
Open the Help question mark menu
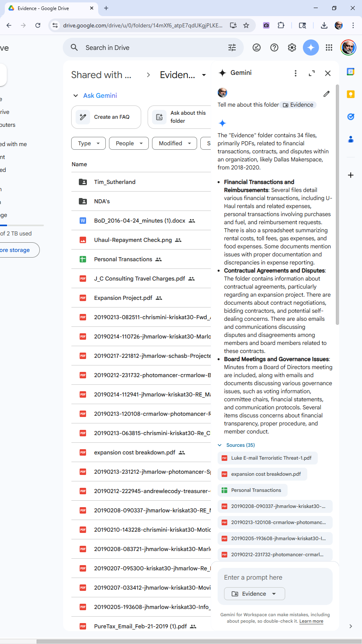274,47
